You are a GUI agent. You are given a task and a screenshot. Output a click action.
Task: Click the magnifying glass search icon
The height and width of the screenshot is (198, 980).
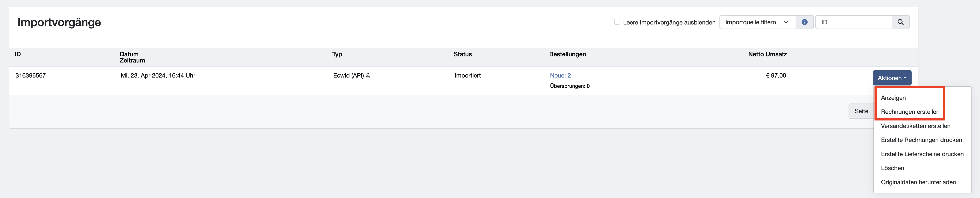(900, 22)
